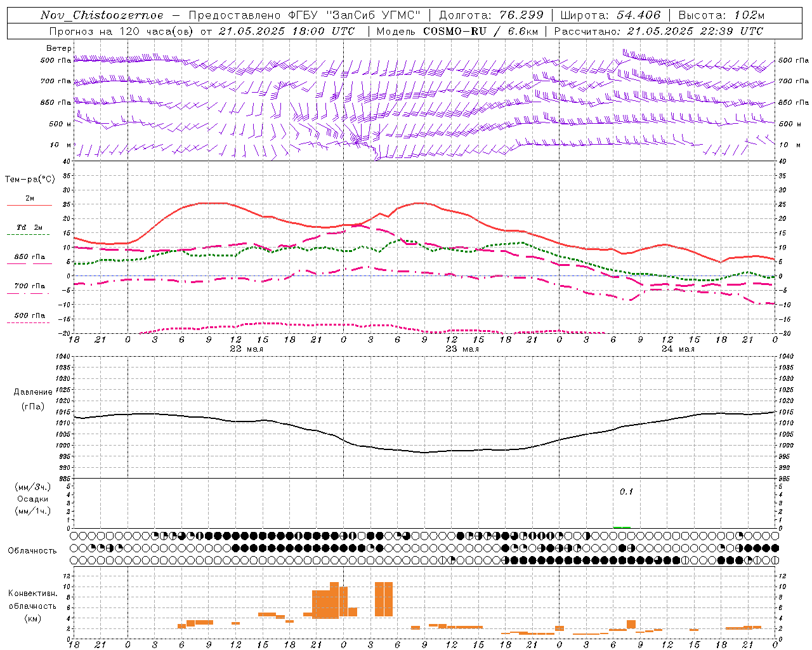Click the (гПа) unit under Давление
The height and width of the screenshot is (650, 812).
pos(33,407)
